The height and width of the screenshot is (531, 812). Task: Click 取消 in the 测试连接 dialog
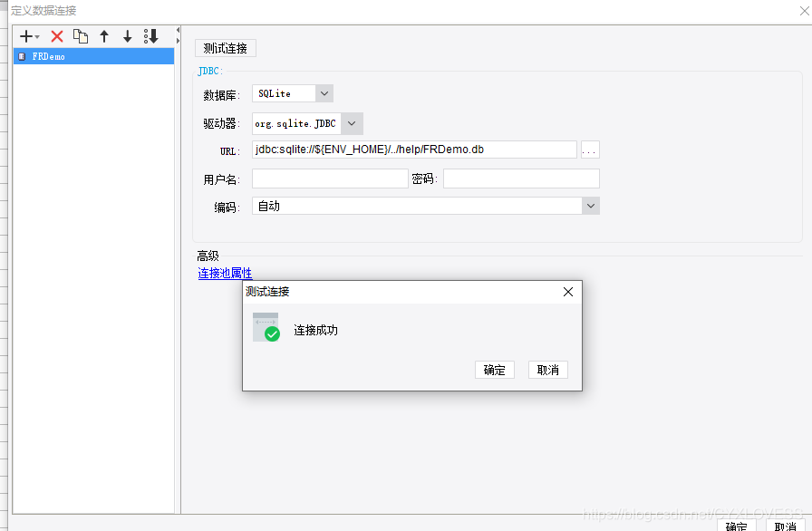(548, 370)
